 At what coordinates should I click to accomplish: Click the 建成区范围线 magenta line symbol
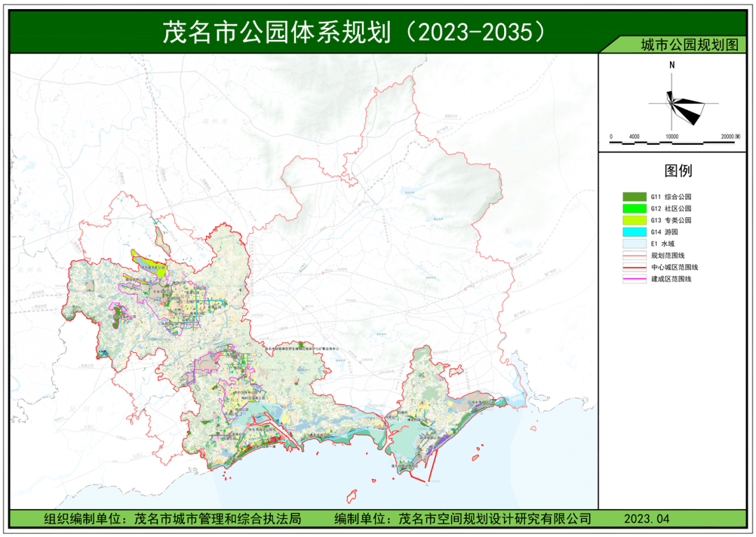click(x=634, y=279)
